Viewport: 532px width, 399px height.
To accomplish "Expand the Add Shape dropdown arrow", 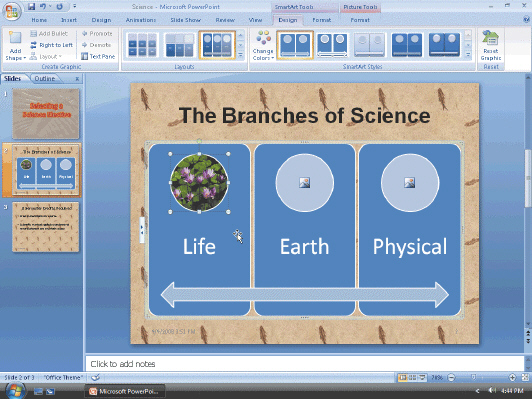I will pos(25,58).
